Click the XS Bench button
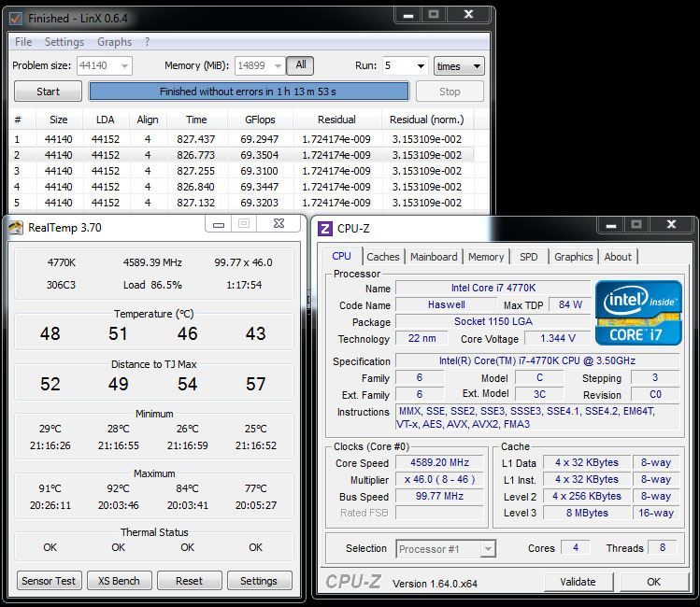Image resolution: width=700 pixels, height=607 pixels. point(120,581)
